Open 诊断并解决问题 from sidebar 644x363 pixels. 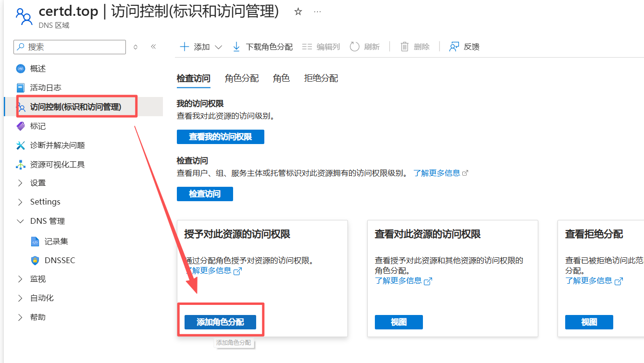[57, 145]
